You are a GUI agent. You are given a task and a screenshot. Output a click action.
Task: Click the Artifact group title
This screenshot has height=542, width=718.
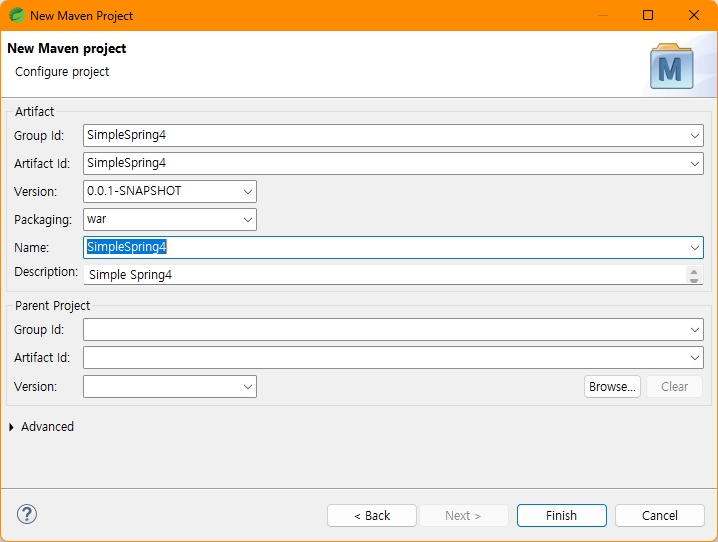pyautogui.click(x=34, y=112)
